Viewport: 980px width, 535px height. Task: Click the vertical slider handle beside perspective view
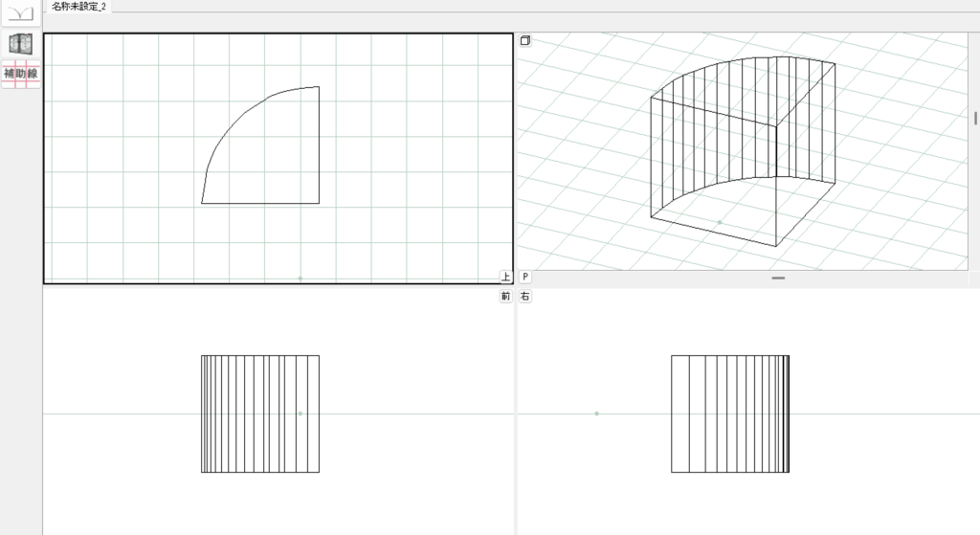[x=975, y=118]
